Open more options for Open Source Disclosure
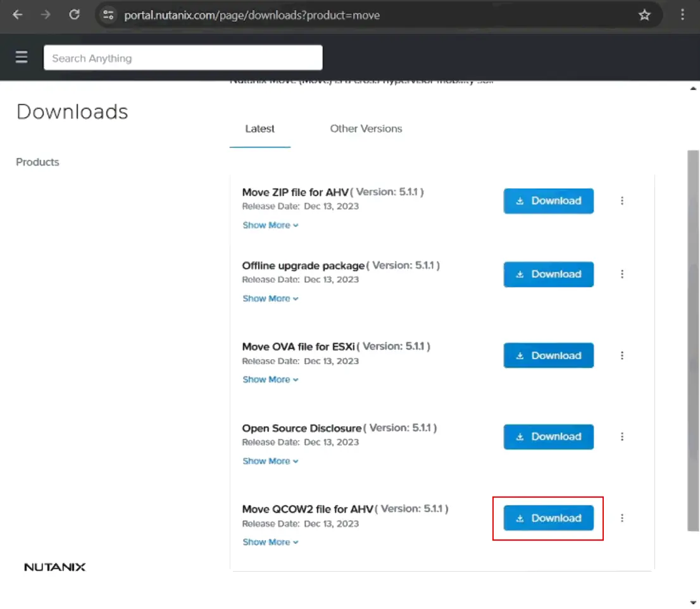Viewport: 700px width, 609px height. 622,436
